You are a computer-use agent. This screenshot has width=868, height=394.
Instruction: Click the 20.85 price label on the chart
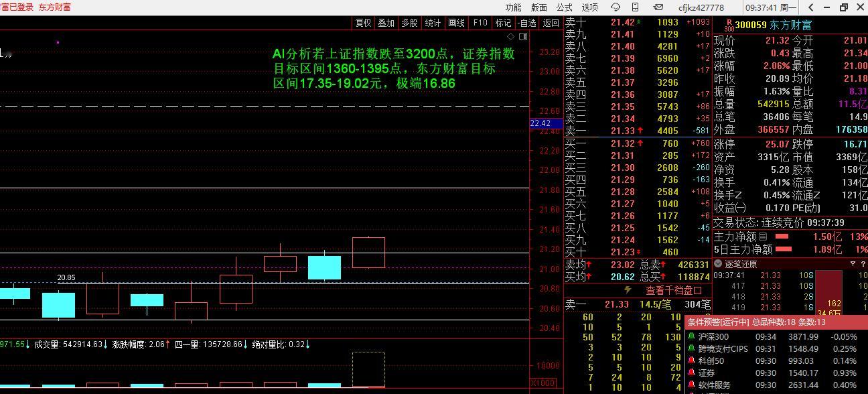(66, 277)
